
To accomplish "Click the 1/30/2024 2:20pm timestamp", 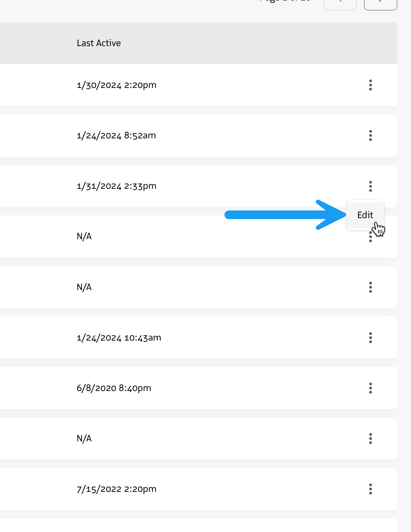I will click(x=116, y=85).
